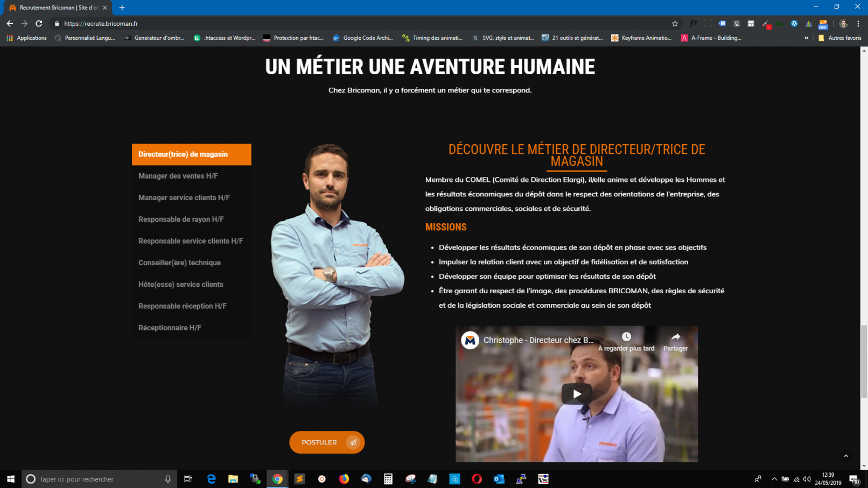Screen dimensions: 868x488
Task: Expand the hidden bookmarks overflow chevron
Action: 806,38
